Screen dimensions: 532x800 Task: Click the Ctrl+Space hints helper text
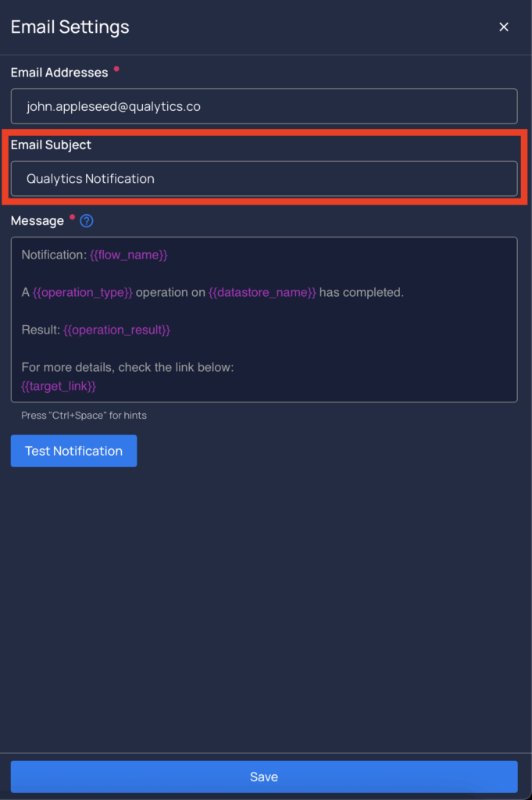(x=84, y=416)
